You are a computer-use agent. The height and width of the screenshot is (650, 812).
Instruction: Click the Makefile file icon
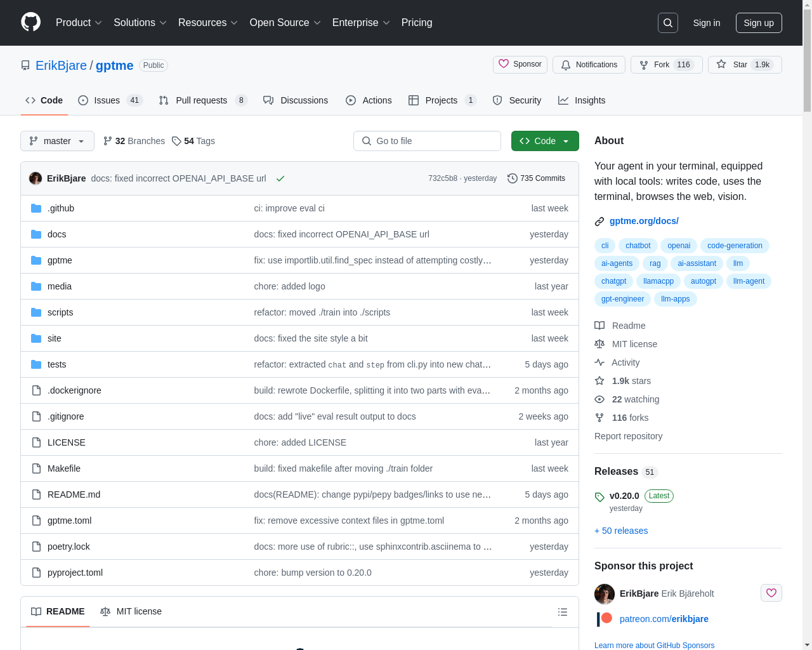36,468
